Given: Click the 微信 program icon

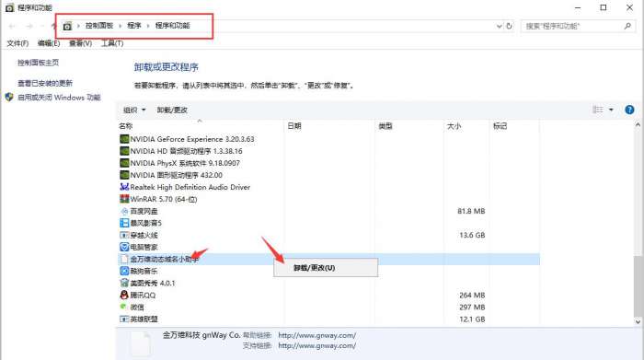Looking at the screenshot, I should pos(123,307).
